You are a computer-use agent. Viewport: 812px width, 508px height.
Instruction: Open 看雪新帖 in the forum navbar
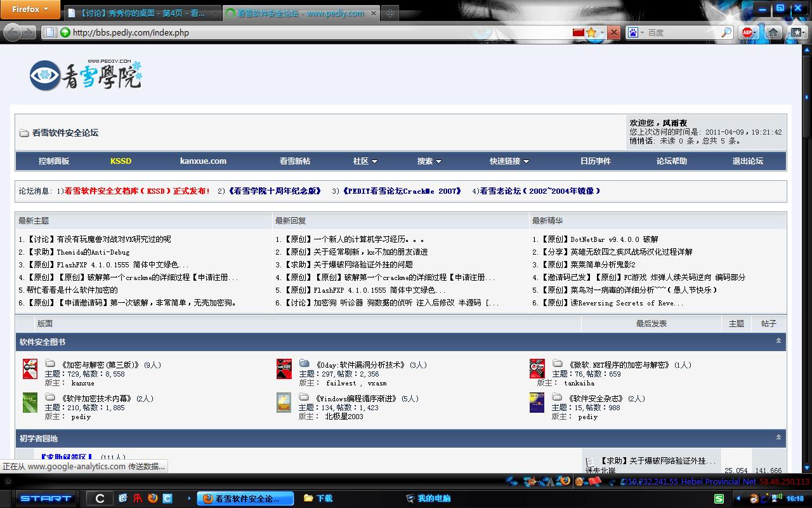click(295, 161)
